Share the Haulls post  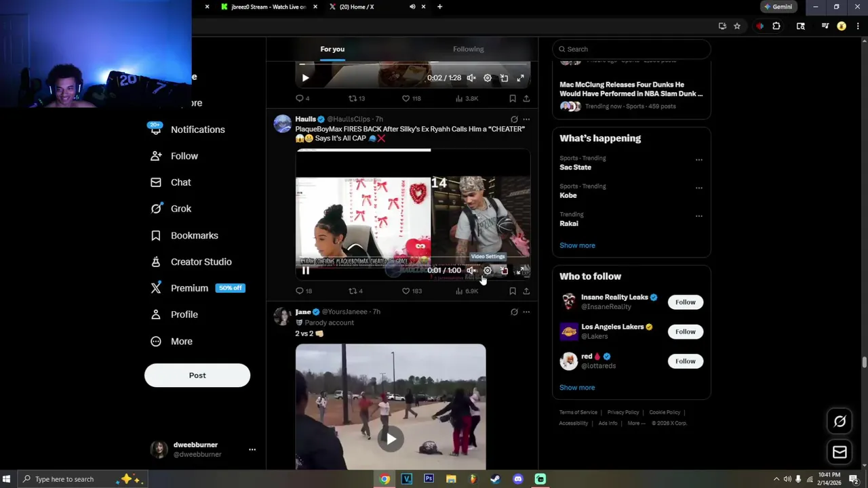coord(526,291)
